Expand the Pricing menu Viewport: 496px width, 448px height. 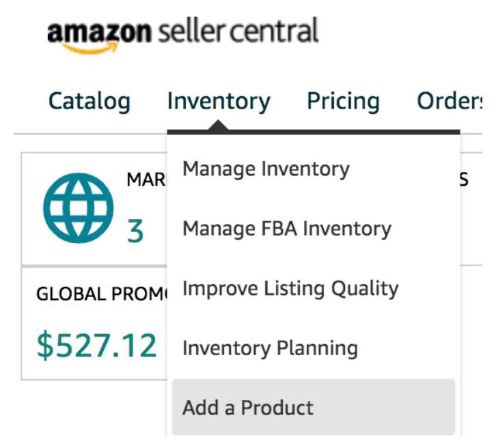343,101
